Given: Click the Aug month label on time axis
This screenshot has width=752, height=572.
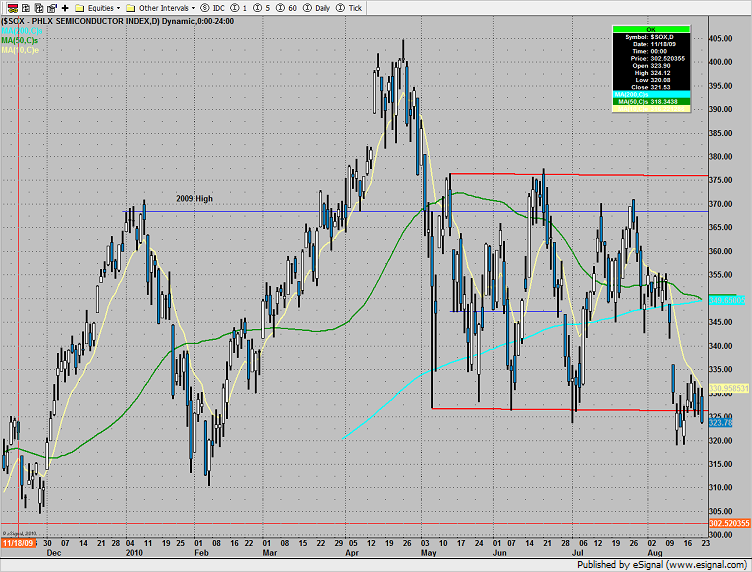Looking at the screenshot, I should tap(655, 553).
